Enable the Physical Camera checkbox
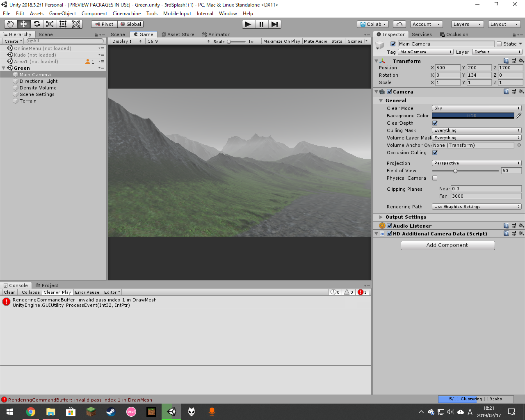 (435, 178)
